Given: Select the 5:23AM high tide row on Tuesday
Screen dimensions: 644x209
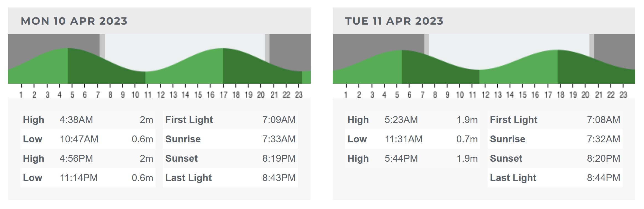Looking at the screenshot, I should [412, 120].
